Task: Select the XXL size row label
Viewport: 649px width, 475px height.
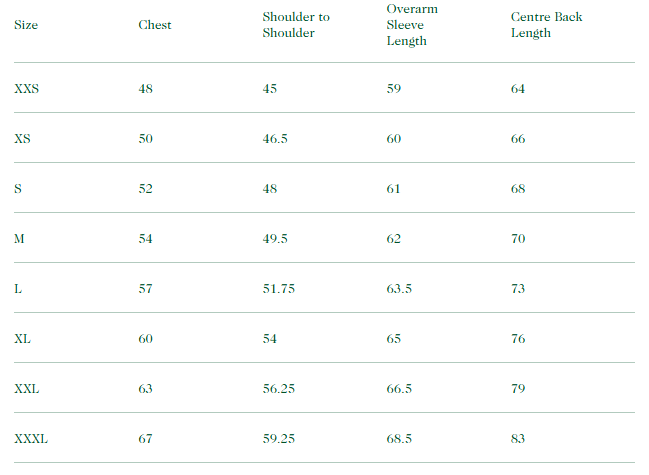Action: [27, 389]
